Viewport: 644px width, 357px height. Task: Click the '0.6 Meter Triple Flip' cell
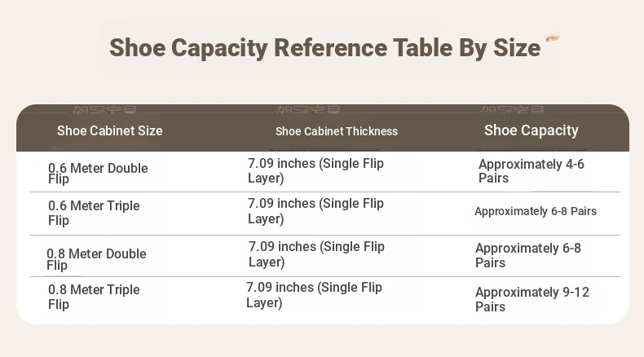(94, 213)
